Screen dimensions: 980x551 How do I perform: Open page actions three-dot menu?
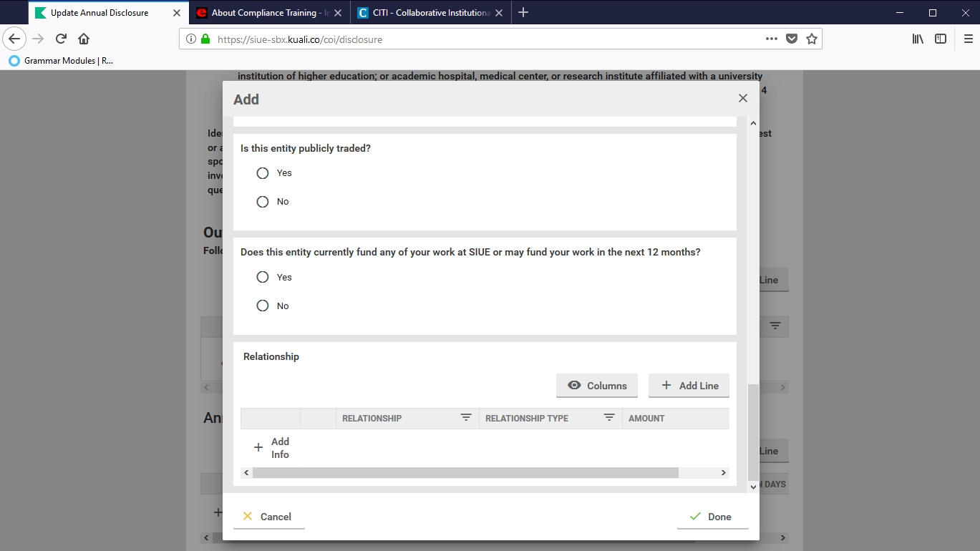771,39
